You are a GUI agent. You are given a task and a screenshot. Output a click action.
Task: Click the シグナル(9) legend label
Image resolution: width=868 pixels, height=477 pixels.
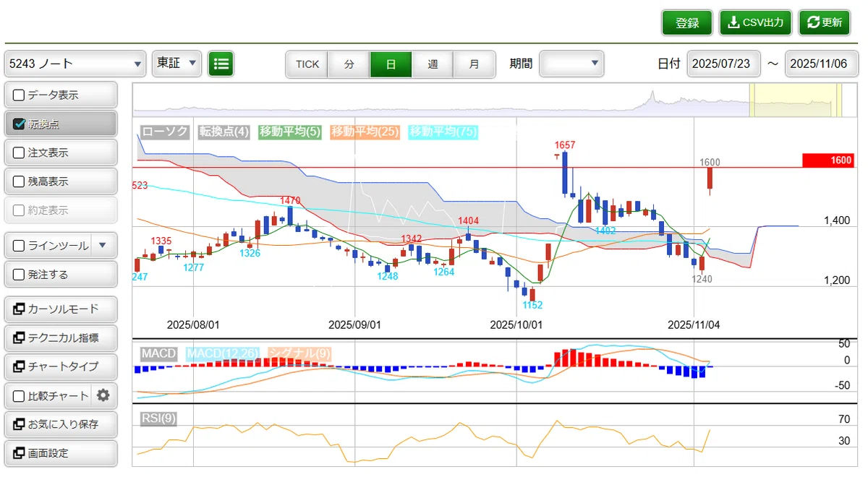click(299, 353)
